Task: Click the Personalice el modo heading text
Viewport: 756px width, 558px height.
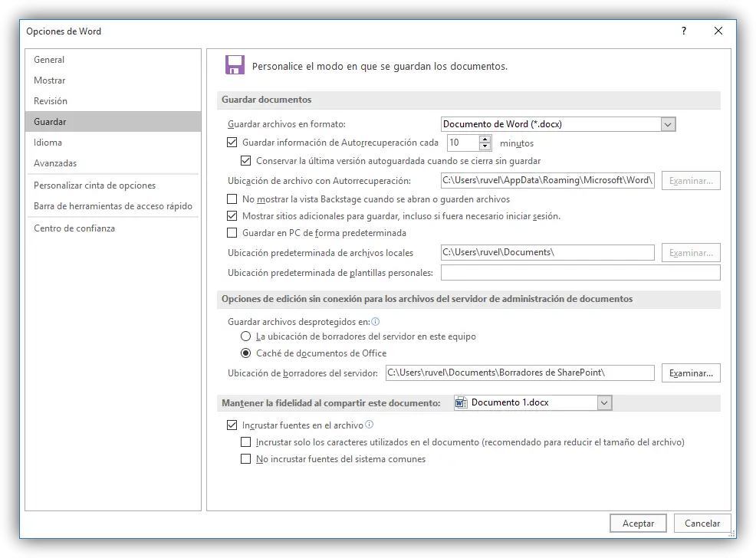Action: coord(380,67)
